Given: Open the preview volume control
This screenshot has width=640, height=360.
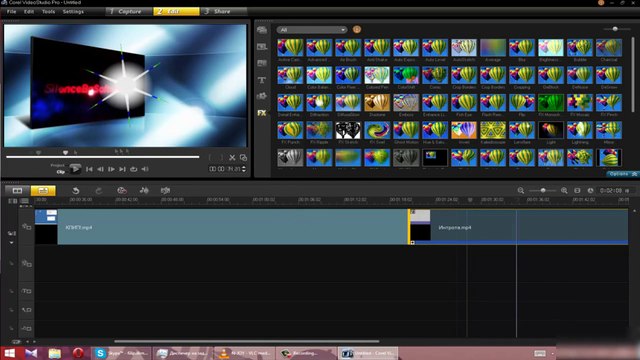Looking at the screenshot, I should point(145,169).
